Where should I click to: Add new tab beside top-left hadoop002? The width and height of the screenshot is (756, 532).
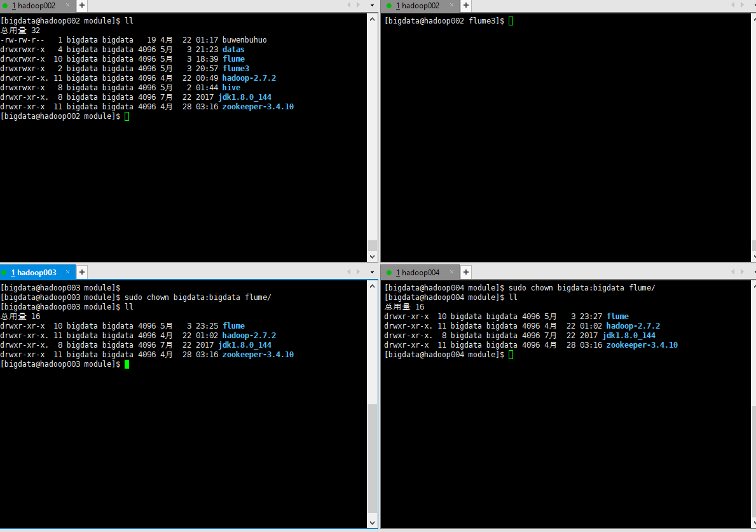click(82, 5)
